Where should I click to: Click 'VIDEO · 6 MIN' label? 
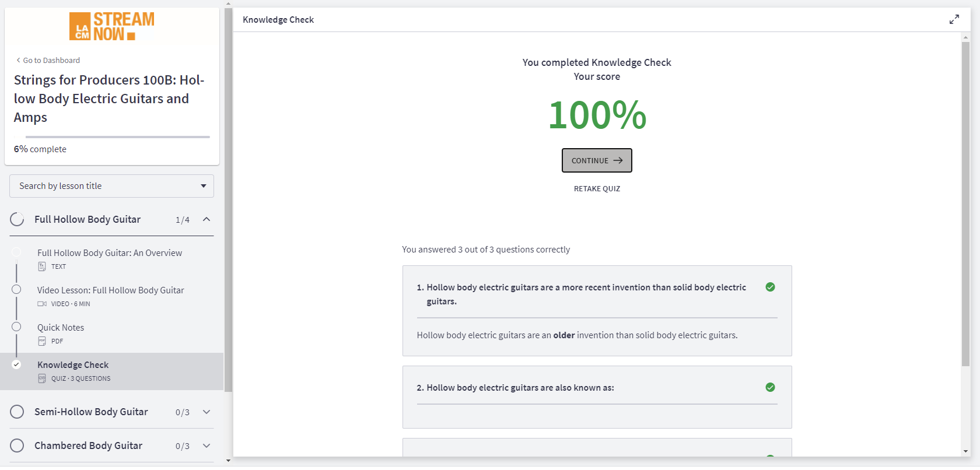71,304
